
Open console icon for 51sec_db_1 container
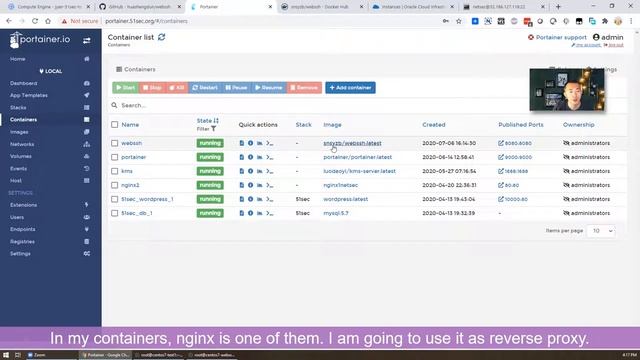[x=269, y=213]
